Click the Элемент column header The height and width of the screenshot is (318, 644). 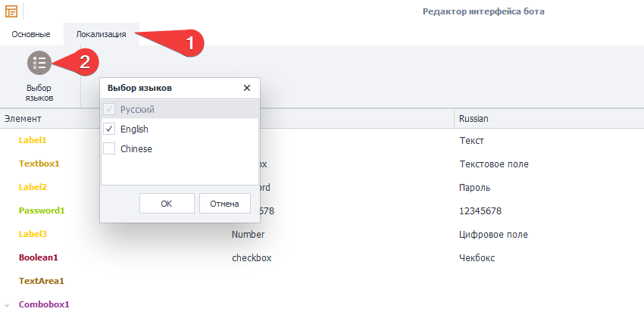23,119
